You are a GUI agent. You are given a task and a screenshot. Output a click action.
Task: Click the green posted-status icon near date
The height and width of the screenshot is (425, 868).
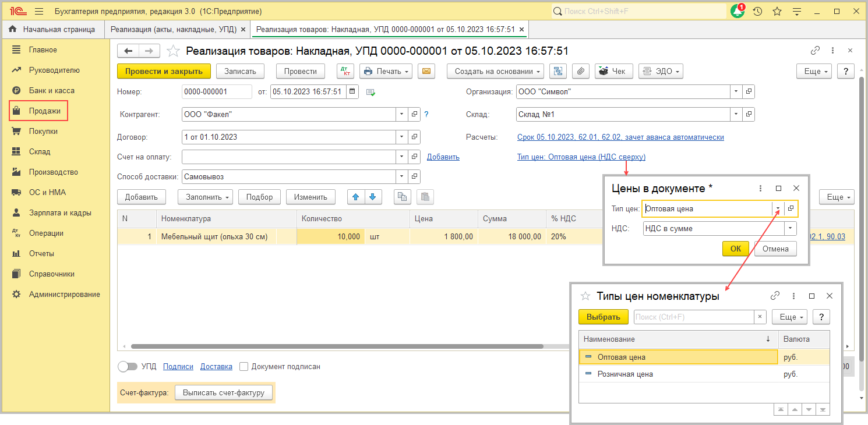[371, 92]
